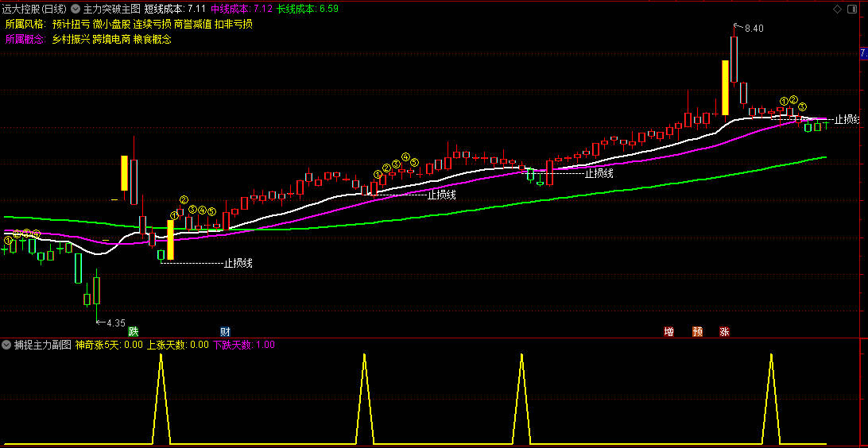Toggle the side panel icon beside the diamond
This screenshot has width=868, height=448.
[x=852, y=9]
